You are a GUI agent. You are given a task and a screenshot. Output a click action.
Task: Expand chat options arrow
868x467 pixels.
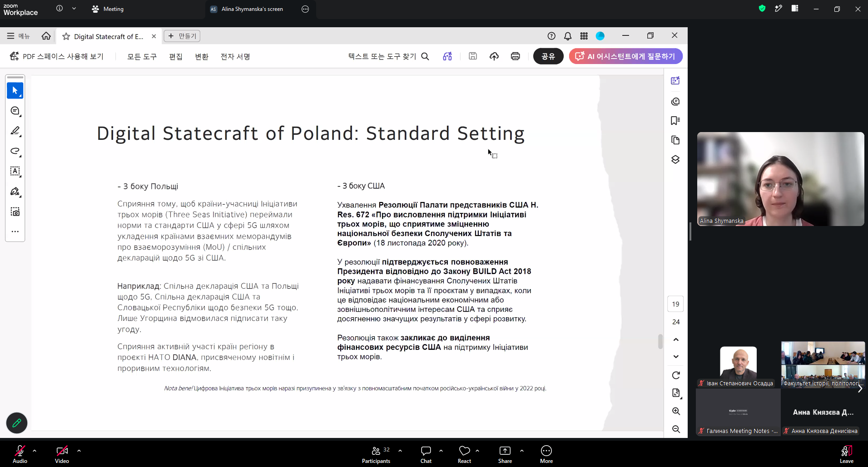click(441, 451)
